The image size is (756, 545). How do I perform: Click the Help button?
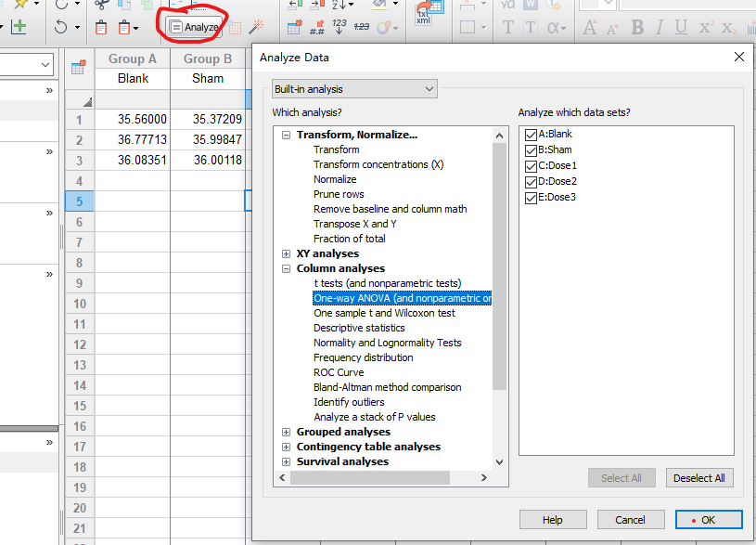pos(553,519)
